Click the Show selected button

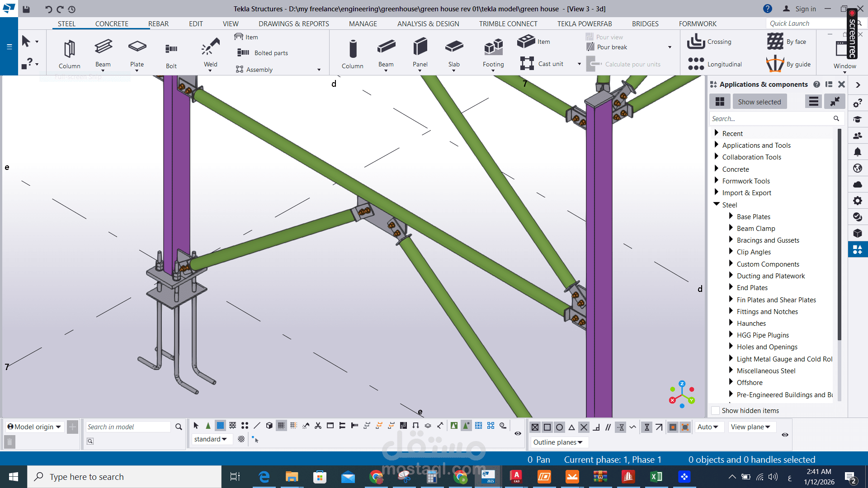click(x=759, y=102)
